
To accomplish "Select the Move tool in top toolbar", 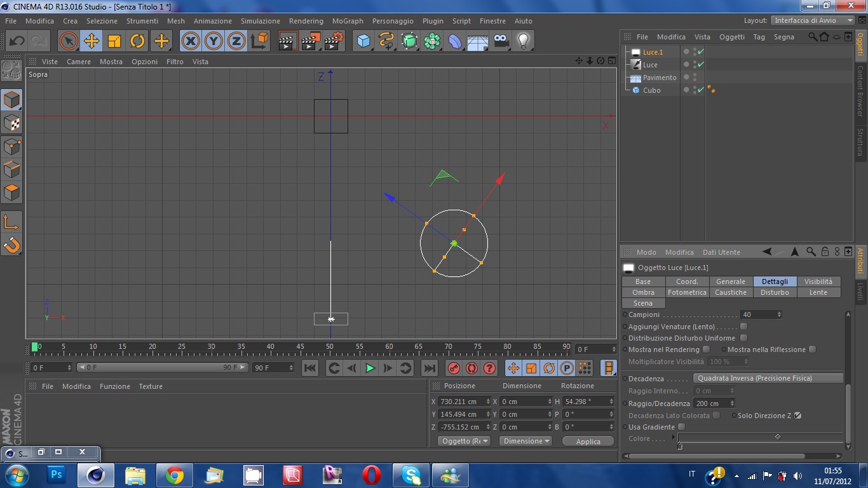I will (92, 41).
